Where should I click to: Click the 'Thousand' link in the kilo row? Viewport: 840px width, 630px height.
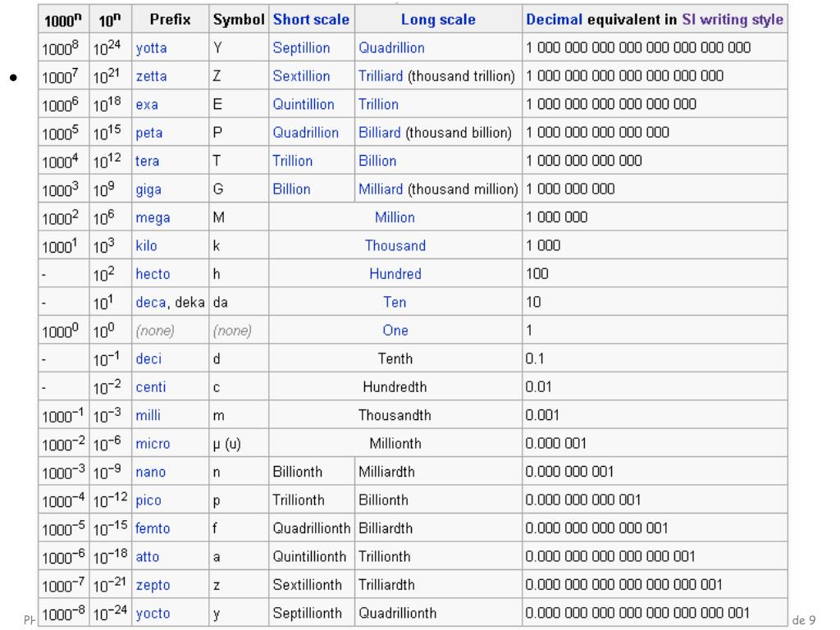[395, 245]
